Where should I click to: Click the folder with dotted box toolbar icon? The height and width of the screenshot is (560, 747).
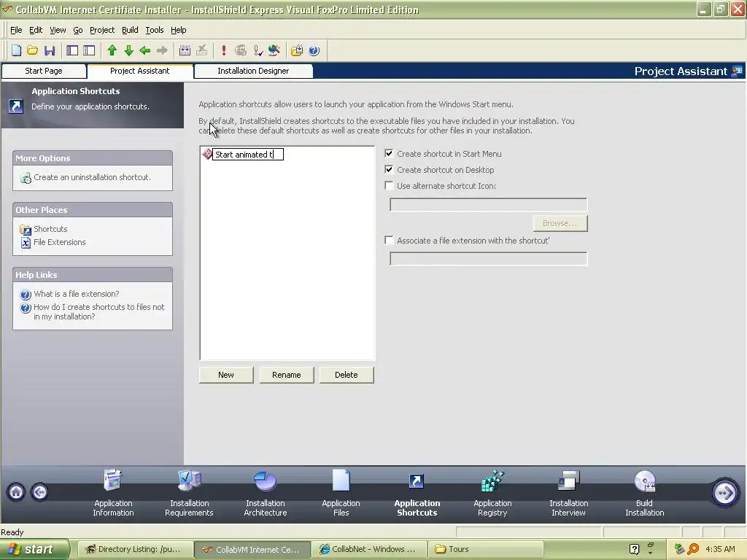[x=297, y=50]
